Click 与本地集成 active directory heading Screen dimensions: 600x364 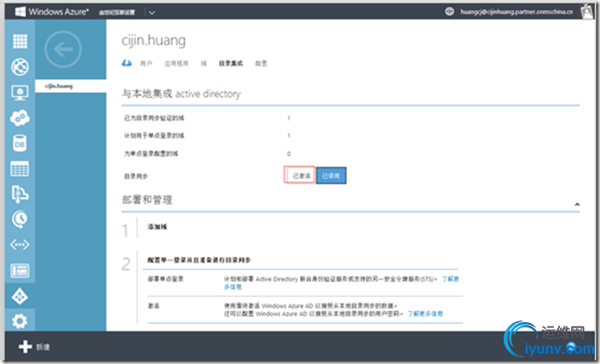click(x=182, y=94)
